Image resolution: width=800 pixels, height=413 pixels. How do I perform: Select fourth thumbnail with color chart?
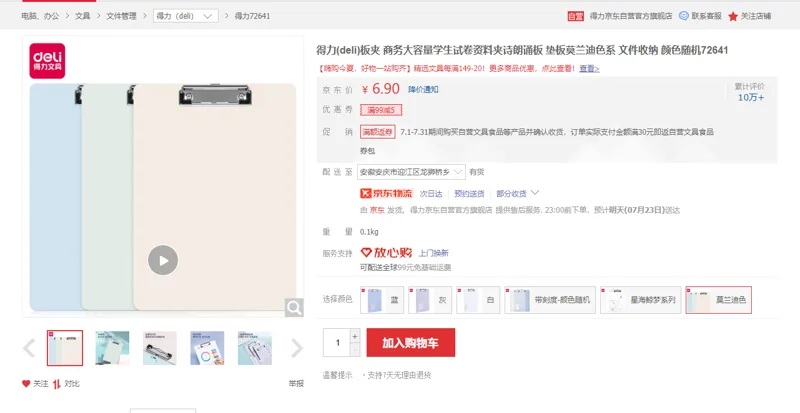click(207, 348)
